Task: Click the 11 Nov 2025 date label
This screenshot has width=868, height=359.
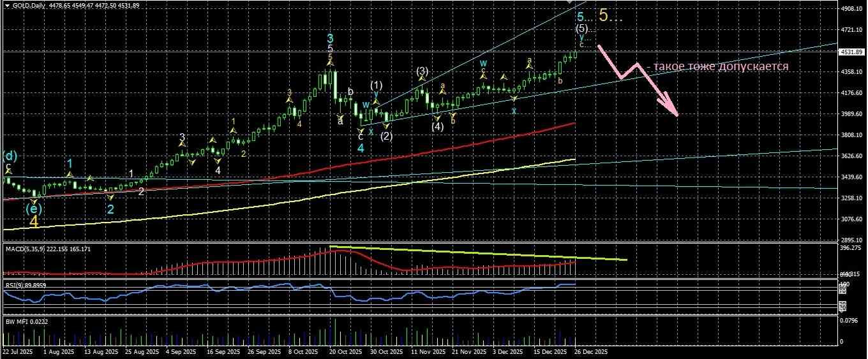Action: point(428,351)
